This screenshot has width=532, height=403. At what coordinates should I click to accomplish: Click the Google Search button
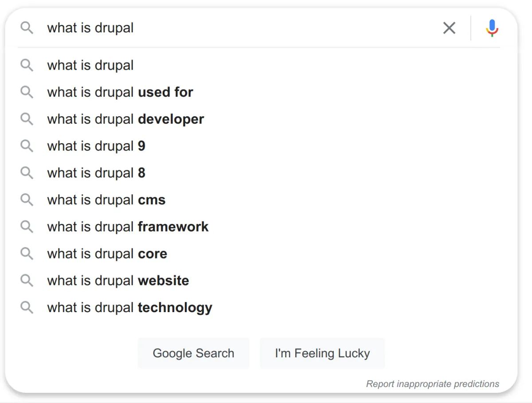[x=193, y=353]
